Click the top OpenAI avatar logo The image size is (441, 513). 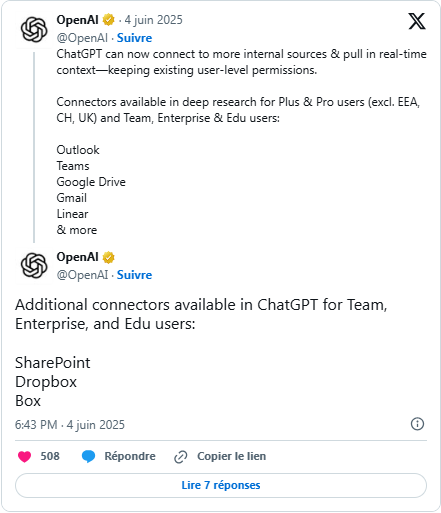coord(34,30)
